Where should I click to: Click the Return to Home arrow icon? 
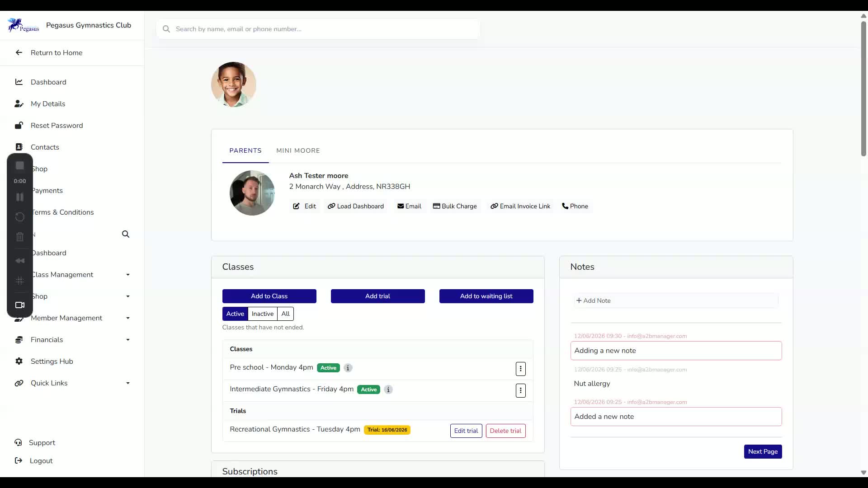tap(19, 53)
